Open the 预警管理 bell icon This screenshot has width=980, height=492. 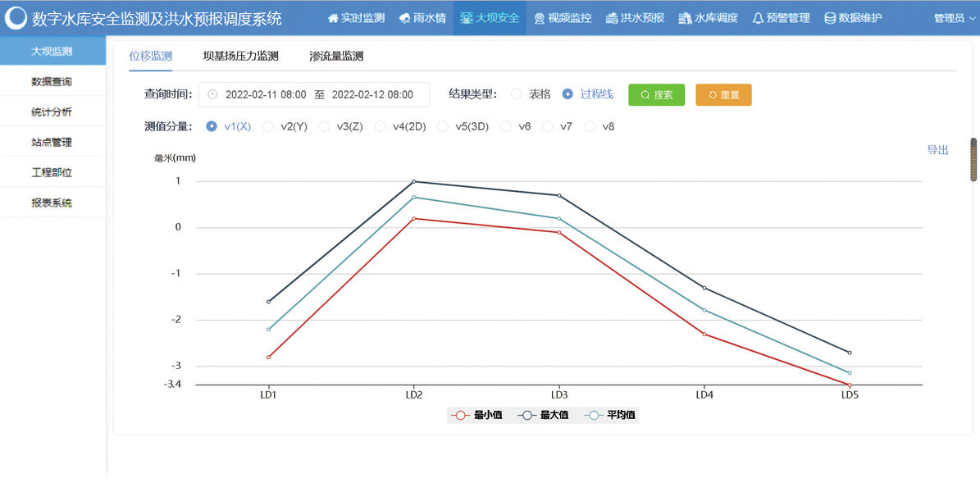[x=757, y=18]
